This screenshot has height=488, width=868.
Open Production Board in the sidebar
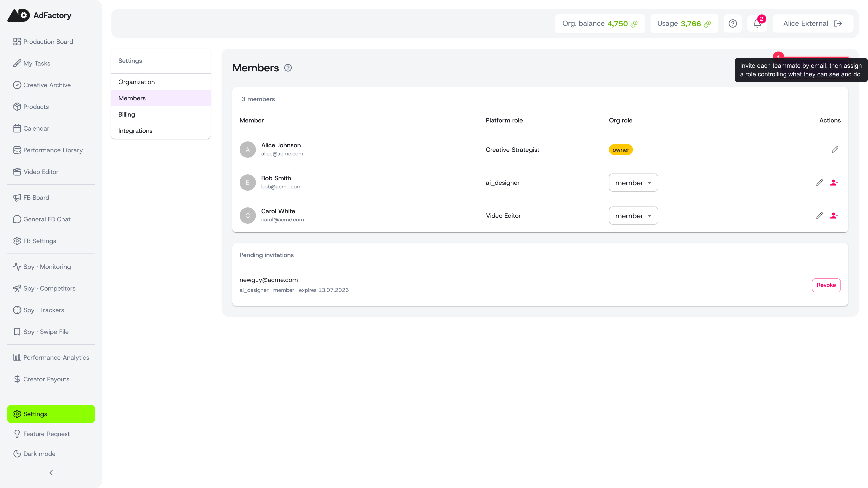click(x=51, y=42)
